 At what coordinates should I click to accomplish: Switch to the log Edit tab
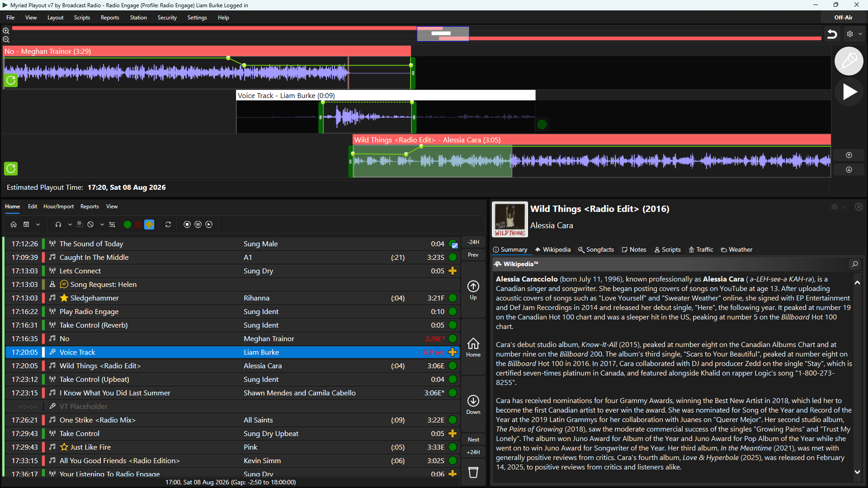coord(33,206)
